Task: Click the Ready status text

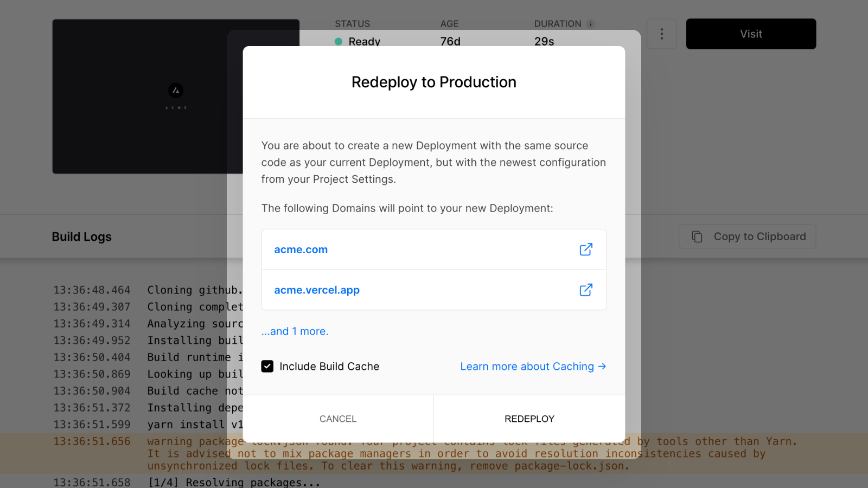Action: click(x=364, y=42)
